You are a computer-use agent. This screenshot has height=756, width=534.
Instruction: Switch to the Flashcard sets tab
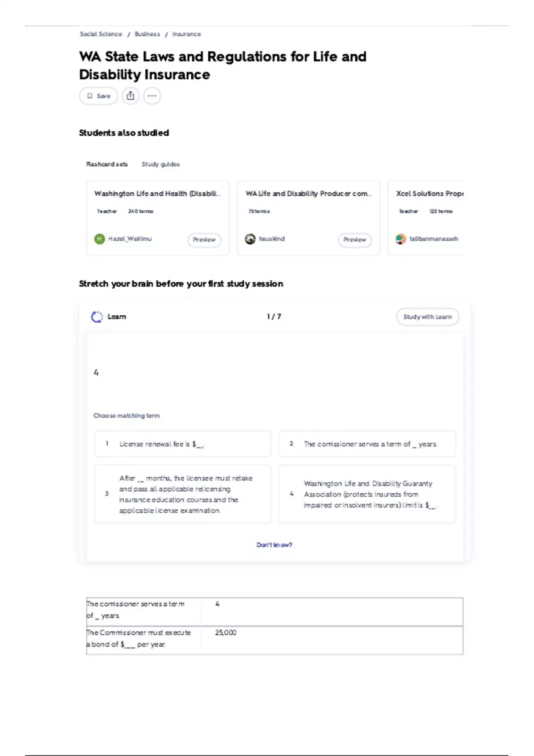click(x=107, y=164)
